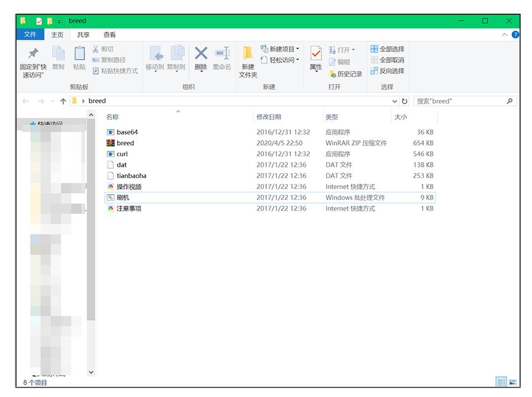The image size is (532, 397).
Task: Open the Copy to (复制到) menu
Action: 176,59
